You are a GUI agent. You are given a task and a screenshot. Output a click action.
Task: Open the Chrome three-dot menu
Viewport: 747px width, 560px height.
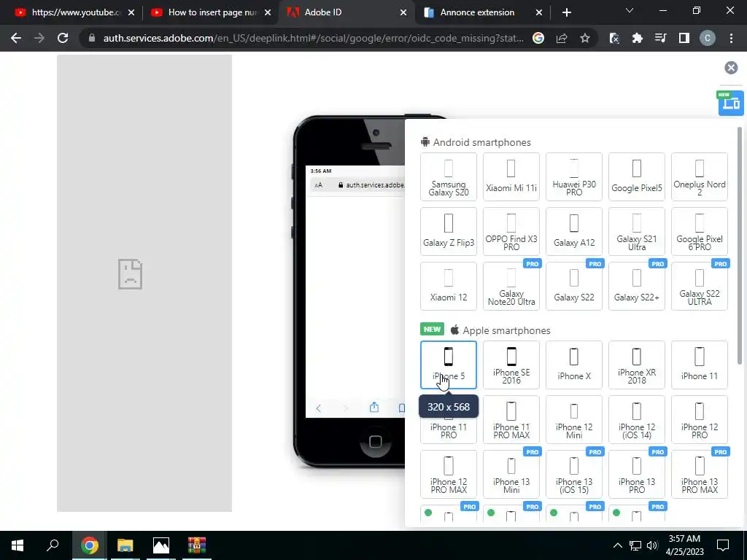[x=731, y=38]
